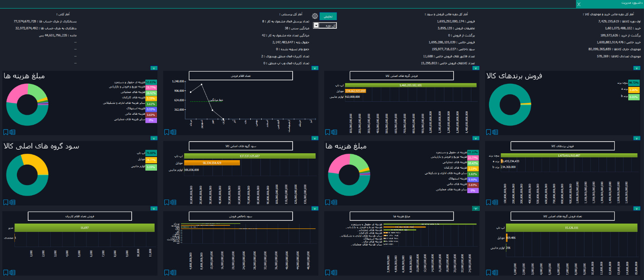Expand the arrow above فروش برندهای کالا donut chart

637,68
